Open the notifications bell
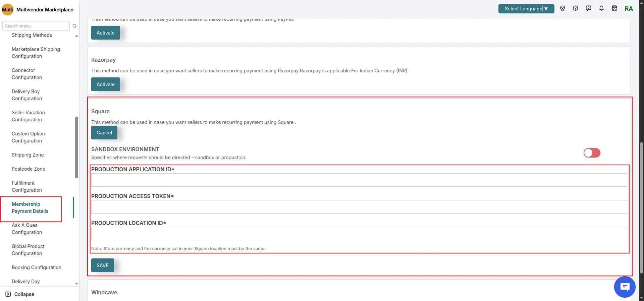This screenshot has height=301, width=644. pyautogui.click(x=601, y=8)
